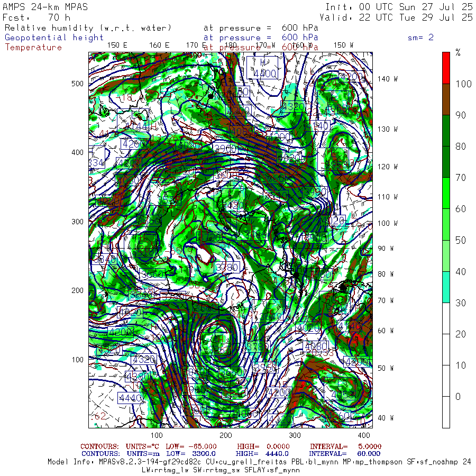Click the boxed '4440' contour label

(x=130, y=398)
